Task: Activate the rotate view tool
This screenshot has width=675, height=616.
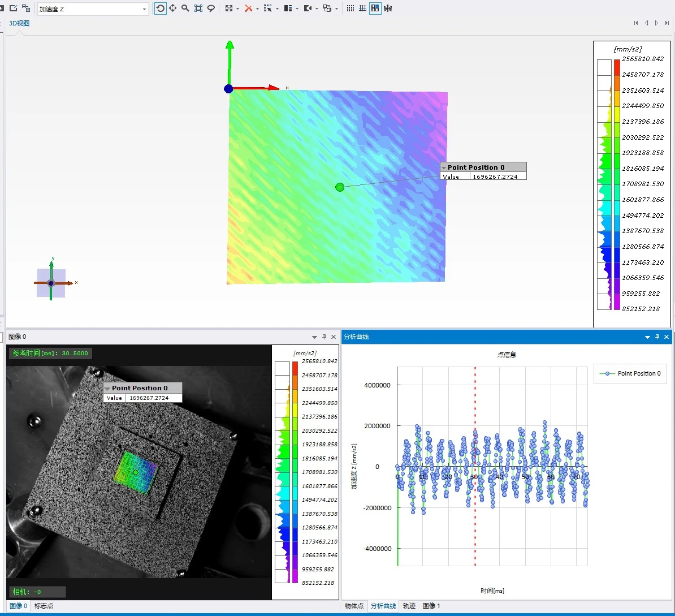Action: 160,8
